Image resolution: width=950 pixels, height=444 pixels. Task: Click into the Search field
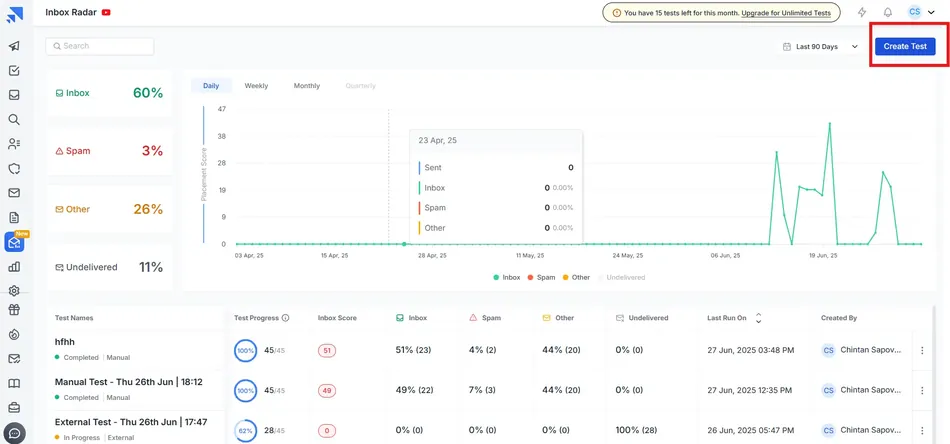(99, 46)
